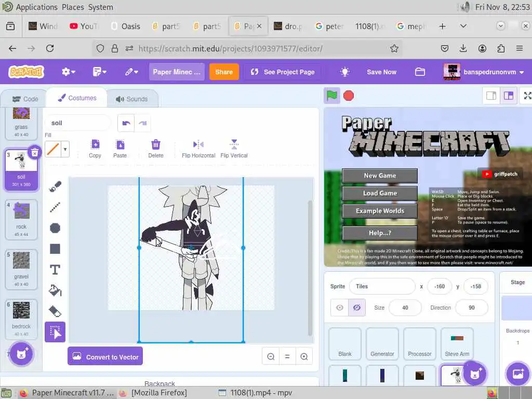This screenshot has height=399, width=532.
Task: Click New Game on stage
Action: click(380, 176)
